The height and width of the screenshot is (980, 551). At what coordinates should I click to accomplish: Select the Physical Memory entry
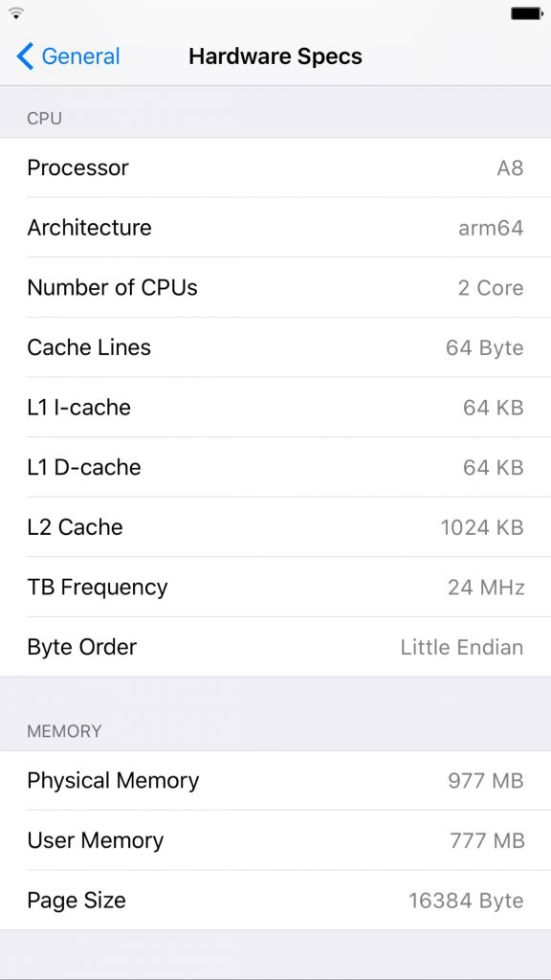point(275,781)
